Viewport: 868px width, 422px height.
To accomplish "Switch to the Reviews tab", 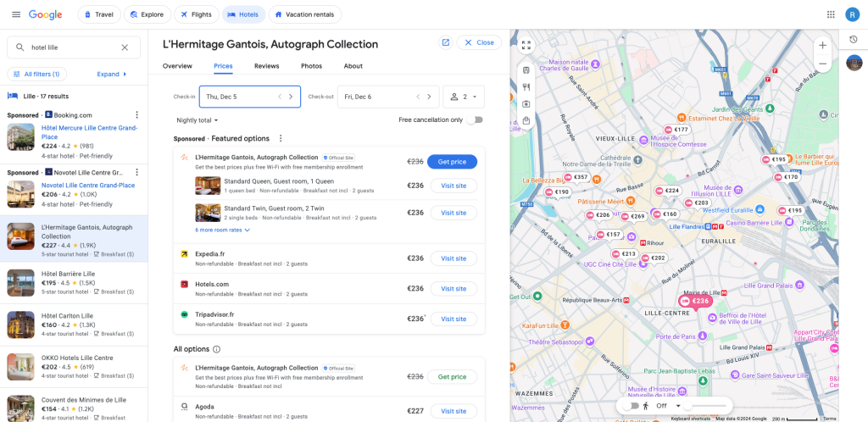I will (267, 66).
